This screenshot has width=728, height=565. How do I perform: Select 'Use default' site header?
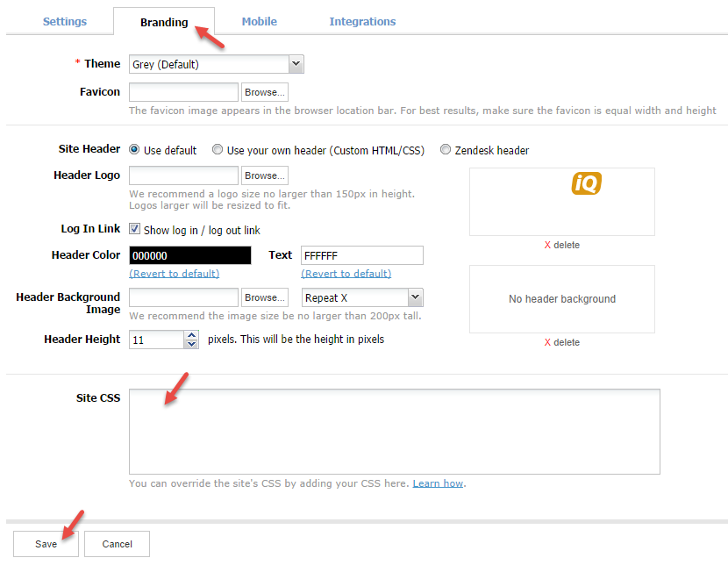click(x=135, y=150)
